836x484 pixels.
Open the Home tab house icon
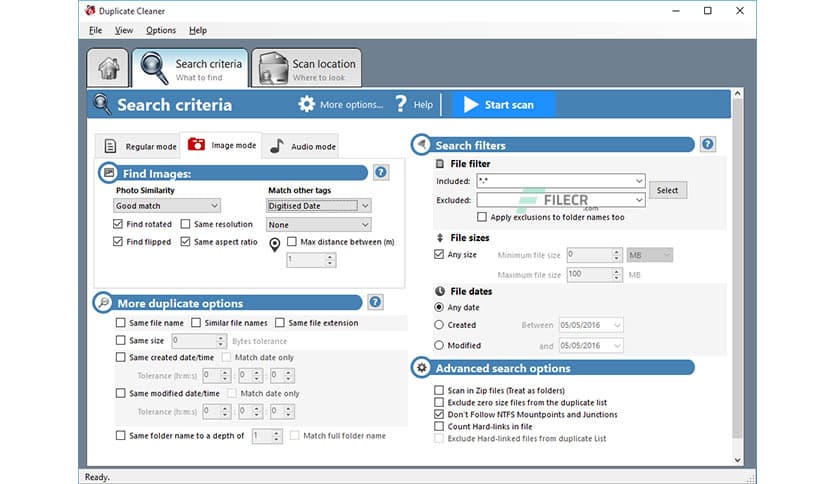[108, 68]
